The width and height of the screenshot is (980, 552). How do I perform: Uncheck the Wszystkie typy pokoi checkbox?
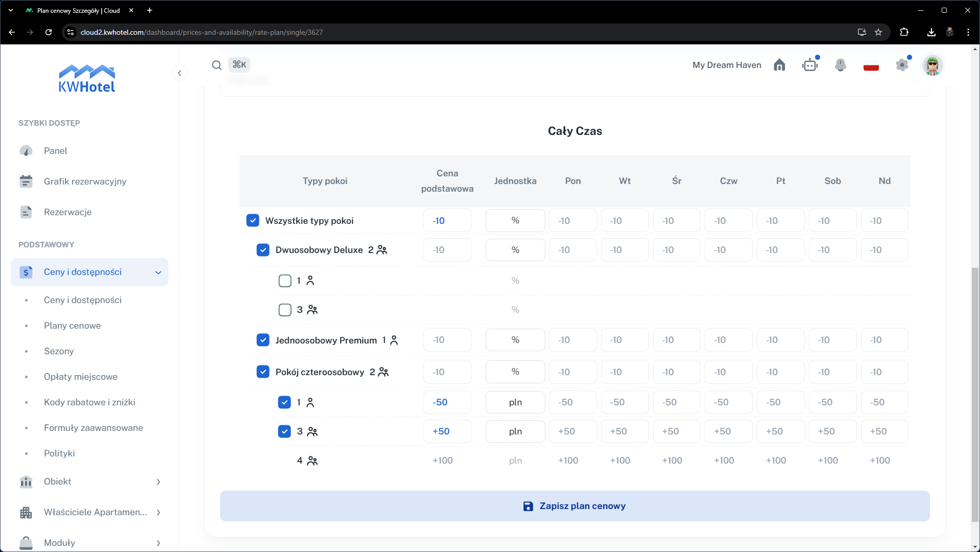(x=253, y=220)
